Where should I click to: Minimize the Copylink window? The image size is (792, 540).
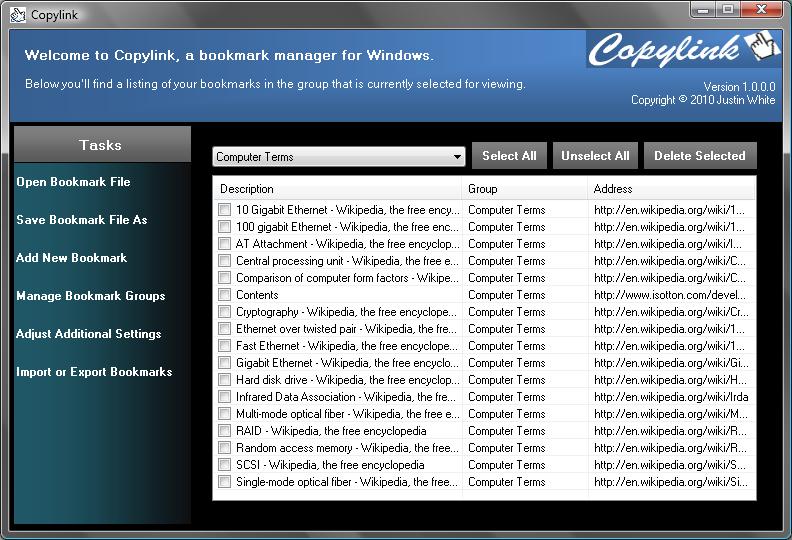pos(703,9)
